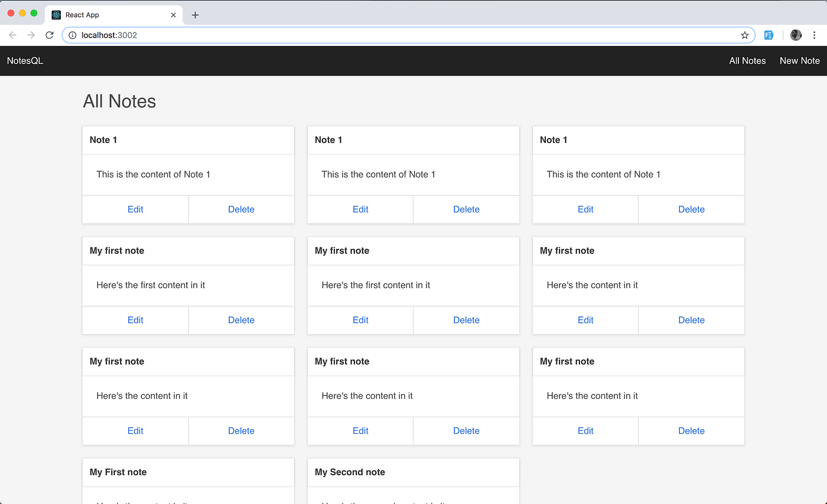Open a new browser tab
This screenshot has height=504, width=827.
pos(195,15)
